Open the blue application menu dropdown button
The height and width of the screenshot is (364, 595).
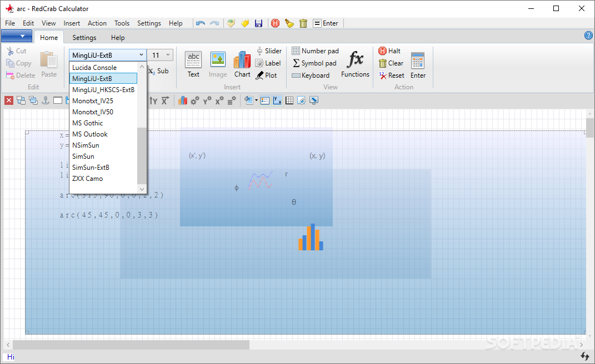[x=17, y=37]
